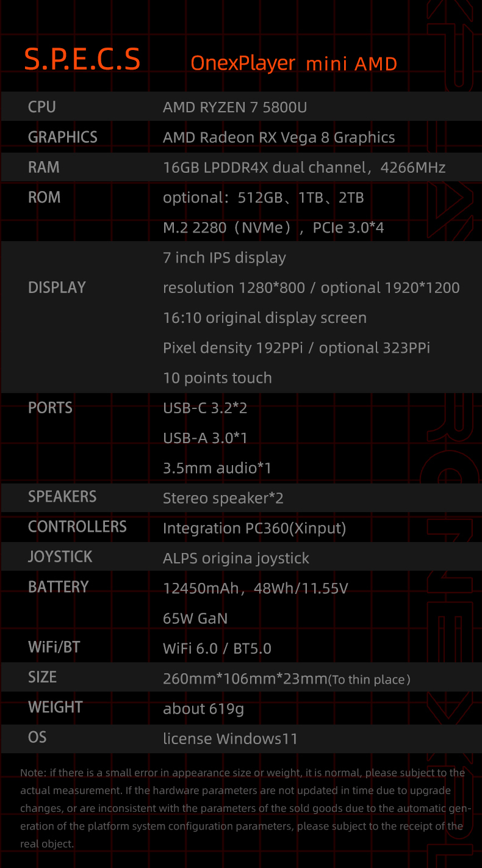Select the OnexPlayer mini AMD title
Viewport: 482px width, 868px height.
[294, 63]
